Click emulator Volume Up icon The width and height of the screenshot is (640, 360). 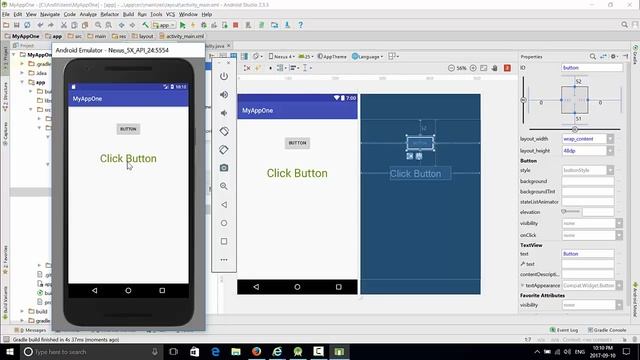click(x=224, y=95)
